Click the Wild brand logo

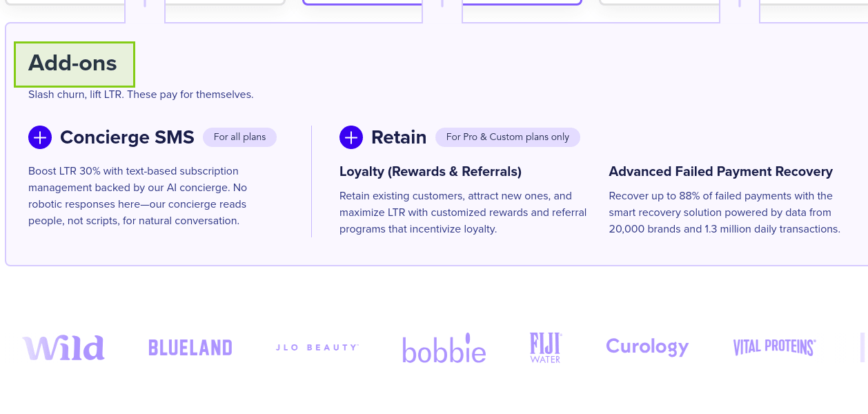click(63, 348)
